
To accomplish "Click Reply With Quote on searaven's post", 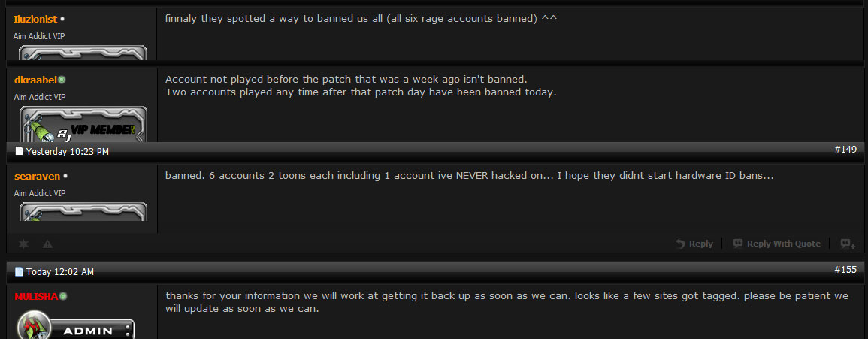I will (777, 244).
